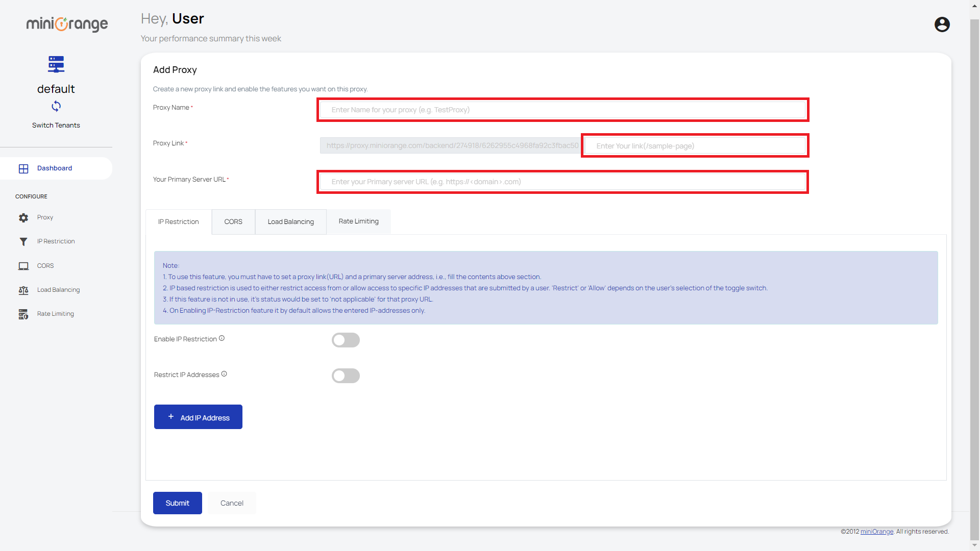Select the CORS tab
Screen dimensions: 980x551
pos(233,221)
